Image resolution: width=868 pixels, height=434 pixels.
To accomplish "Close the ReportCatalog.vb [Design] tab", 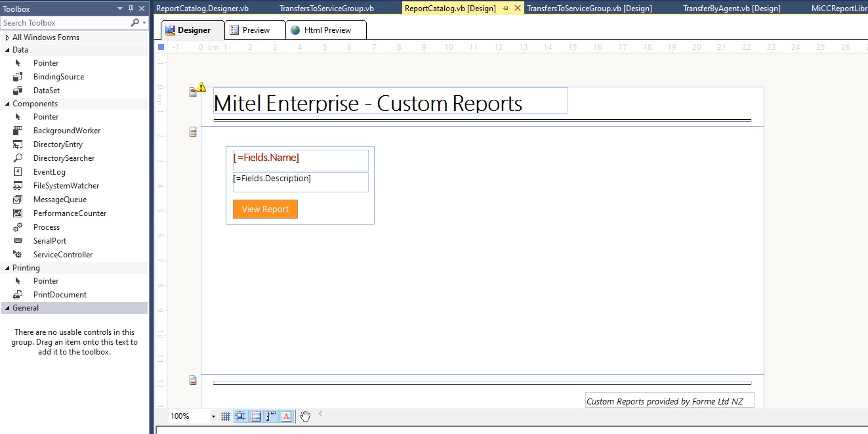I will pyautogui.click(x=517, y=9).
